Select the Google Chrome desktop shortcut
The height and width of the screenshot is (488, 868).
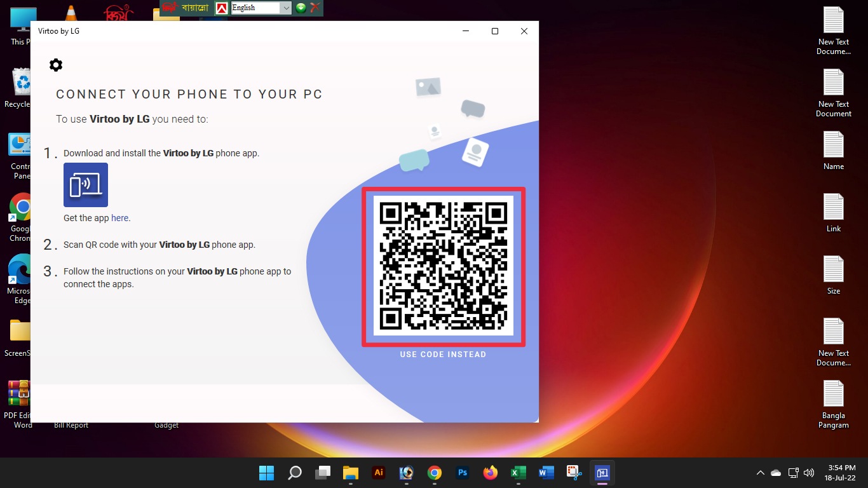[x=21, y=217]
